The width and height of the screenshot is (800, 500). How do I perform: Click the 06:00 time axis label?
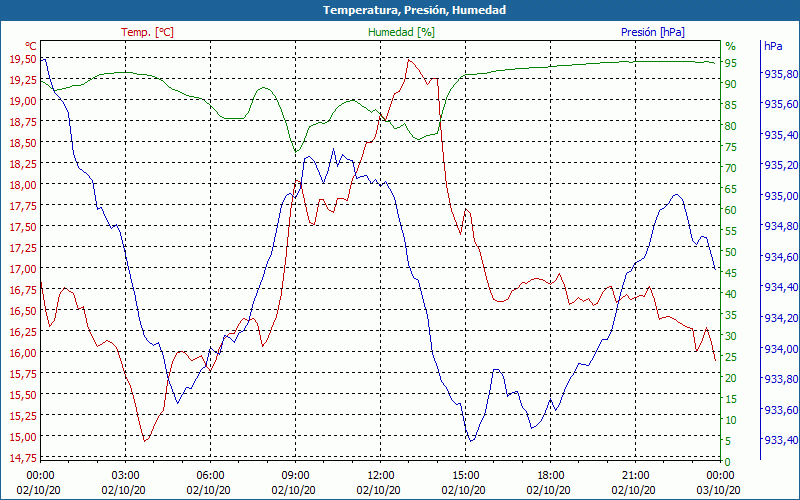210,476
